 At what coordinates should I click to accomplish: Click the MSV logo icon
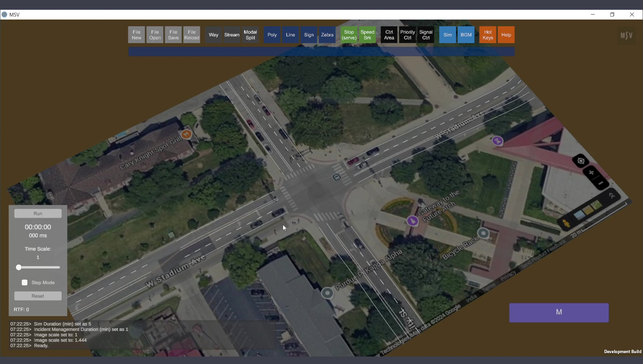626,35
